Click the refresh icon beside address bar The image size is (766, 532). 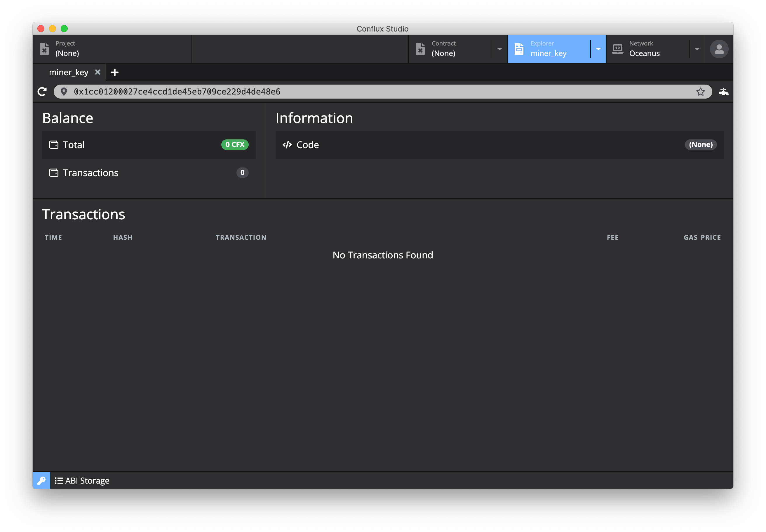pyautogui.click(x=42, y=92)
